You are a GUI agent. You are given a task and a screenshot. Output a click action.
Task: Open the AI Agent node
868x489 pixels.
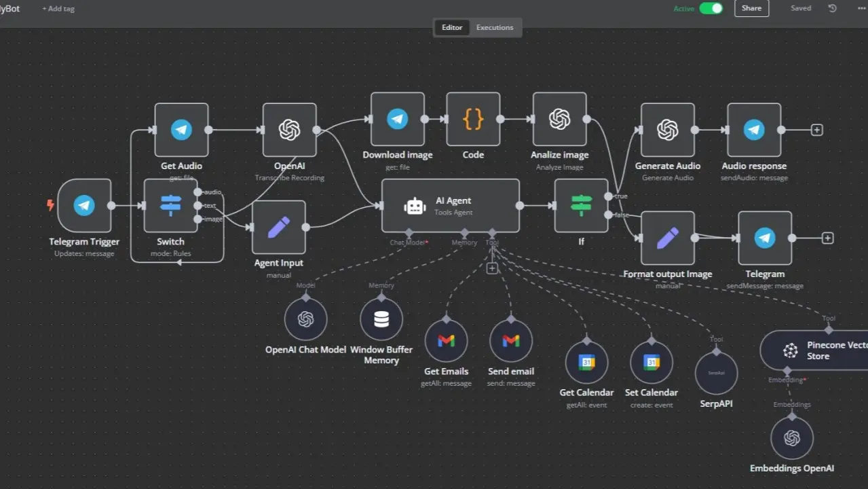pyautogui.click(x=451, y=206)
